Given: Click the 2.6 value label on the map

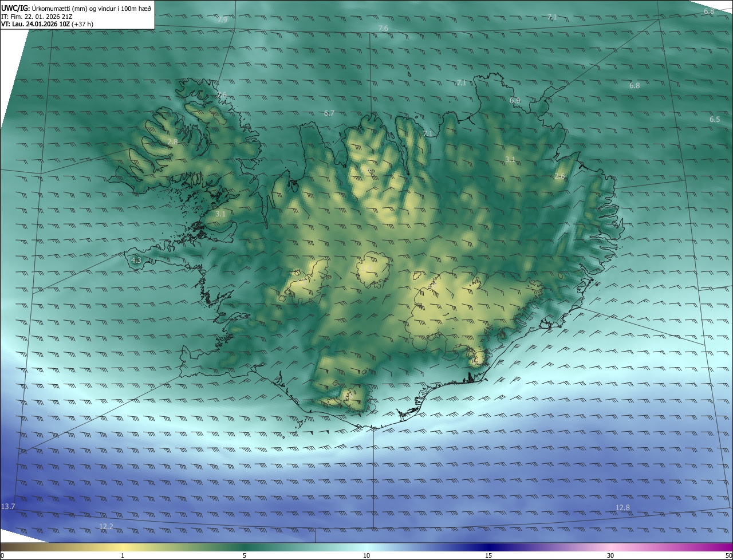Looking at the screenshot, I should (559, 176).
